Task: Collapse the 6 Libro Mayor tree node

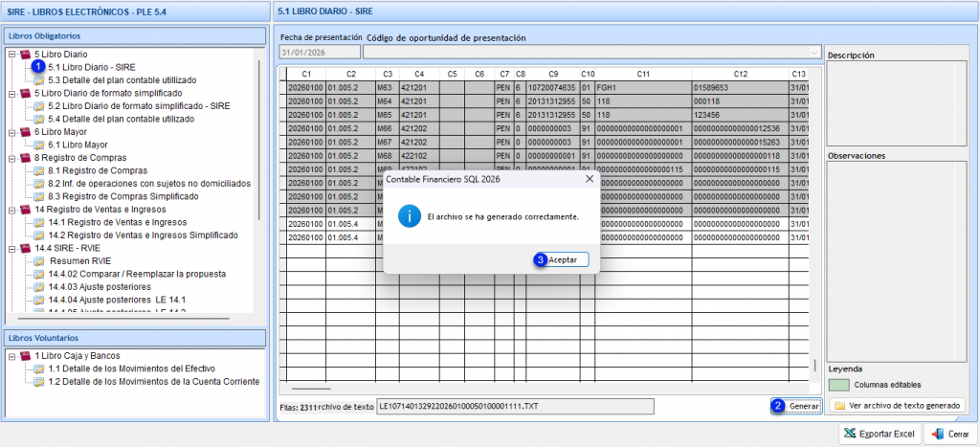Action: (11, 132)
